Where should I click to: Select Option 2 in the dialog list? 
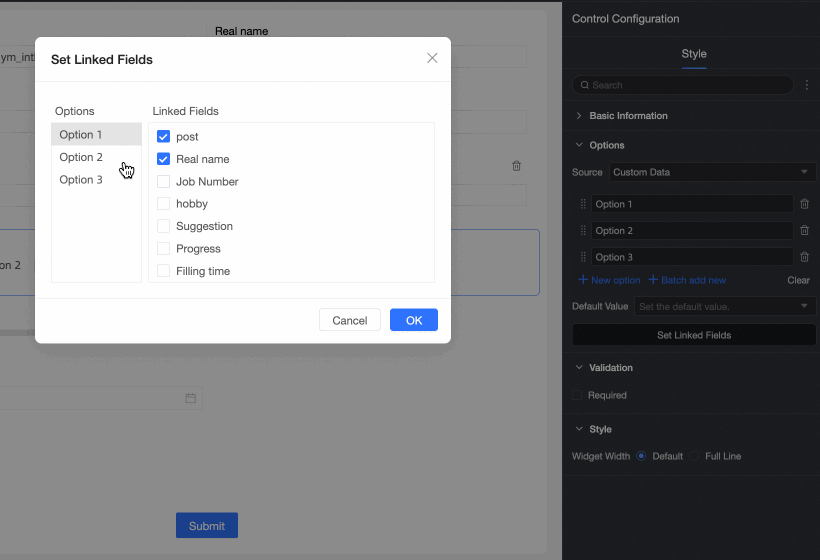tap(96, 157)
